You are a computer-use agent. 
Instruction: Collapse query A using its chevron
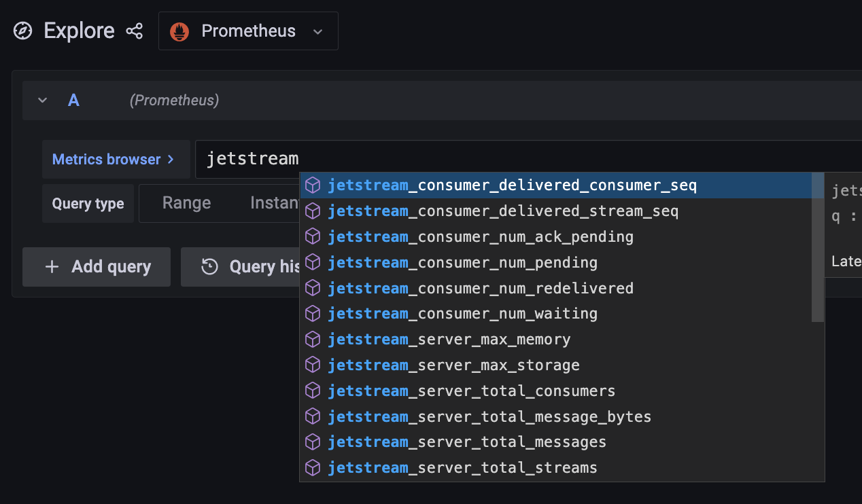pyautogui.click(x=42, y=100)
